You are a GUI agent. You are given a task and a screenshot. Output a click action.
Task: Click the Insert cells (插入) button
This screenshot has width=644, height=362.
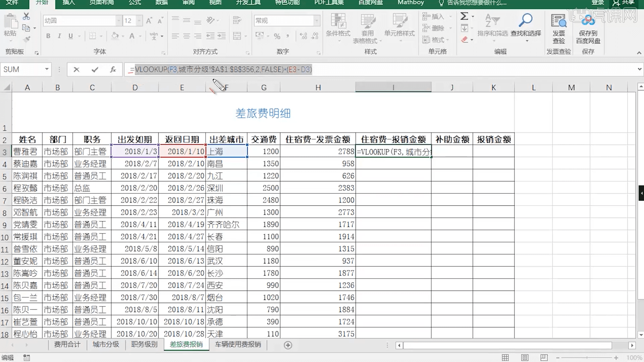coord(437,16)
